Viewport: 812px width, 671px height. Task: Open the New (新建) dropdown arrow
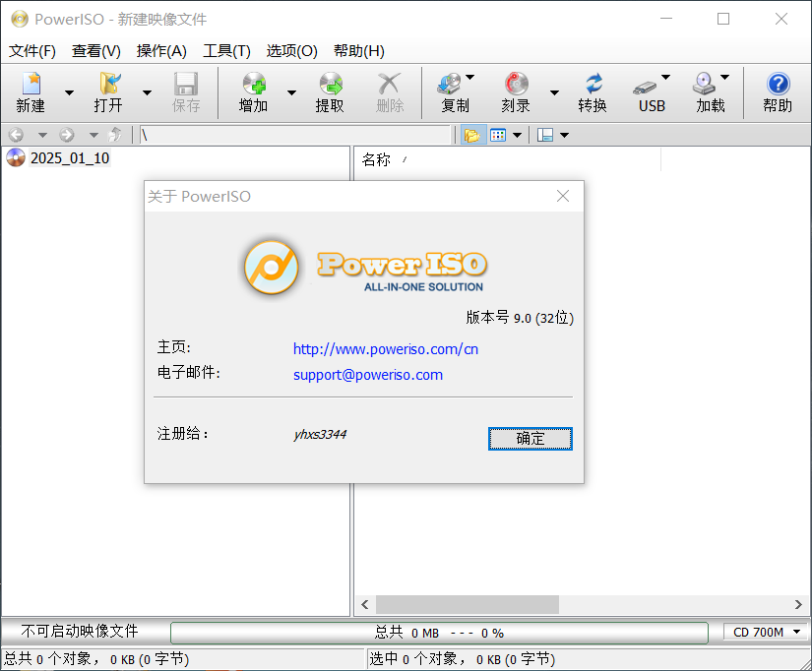coord(69,92)
